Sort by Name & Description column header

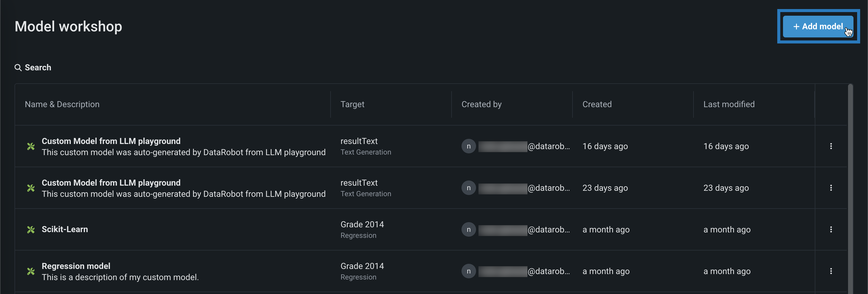[x=62, y=104]
